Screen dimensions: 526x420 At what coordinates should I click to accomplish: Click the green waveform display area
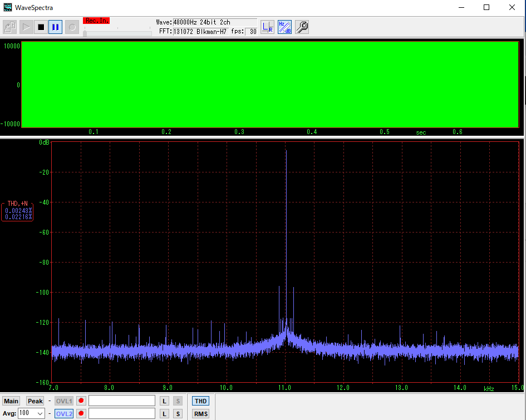tap(270, 85)
